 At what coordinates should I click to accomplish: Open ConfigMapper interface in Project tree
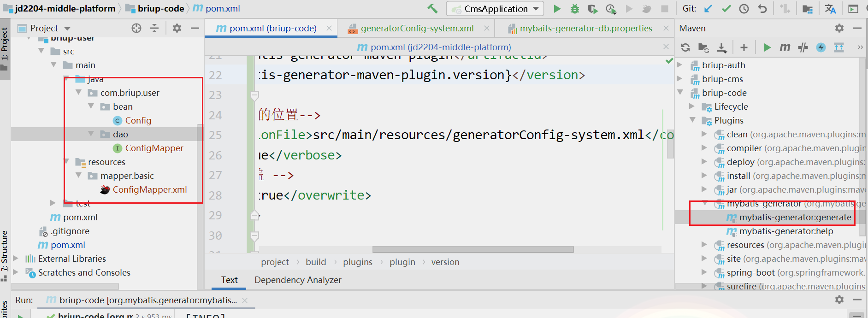pos(154,148)
